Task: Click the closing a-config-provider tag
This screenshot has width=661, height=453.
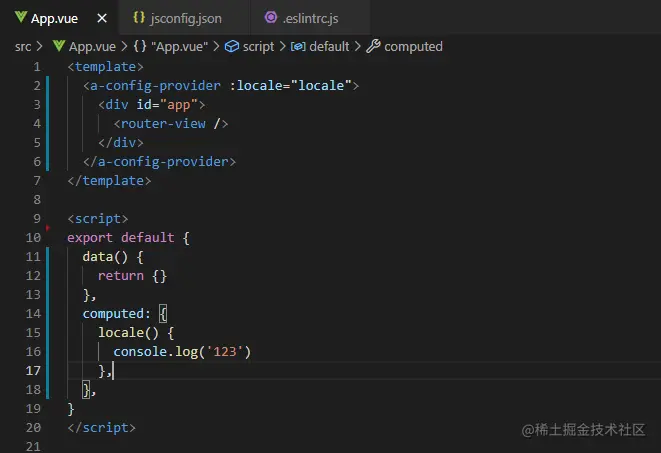Action: pos(159,162)
